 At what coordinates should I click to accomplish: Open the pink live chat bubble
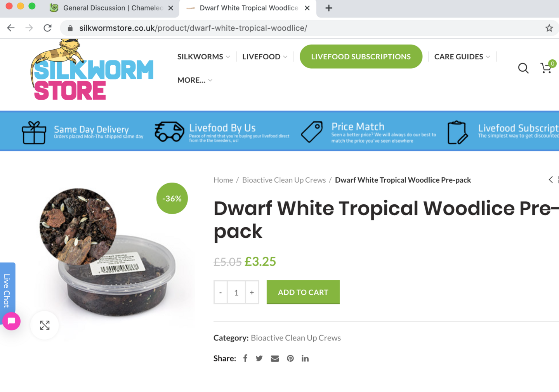(x=11, y=321)
